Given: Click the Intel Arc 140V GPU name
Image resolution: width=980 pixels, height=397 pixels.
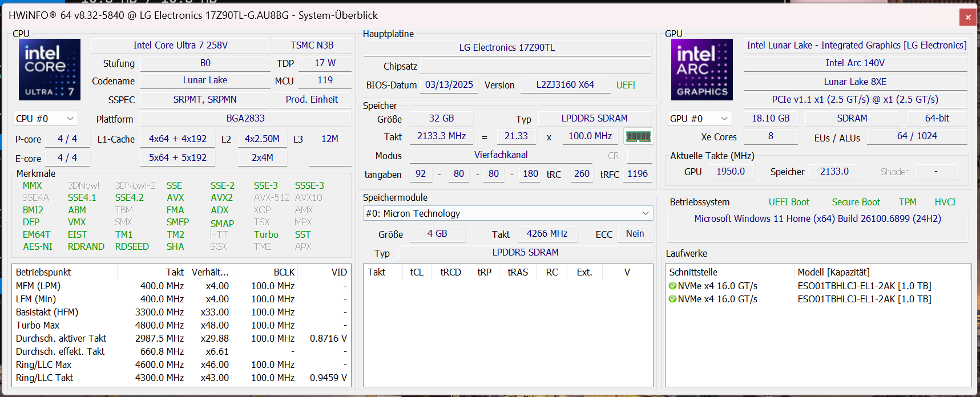Looking at the screenshot, I should click(x=854, y=63).
